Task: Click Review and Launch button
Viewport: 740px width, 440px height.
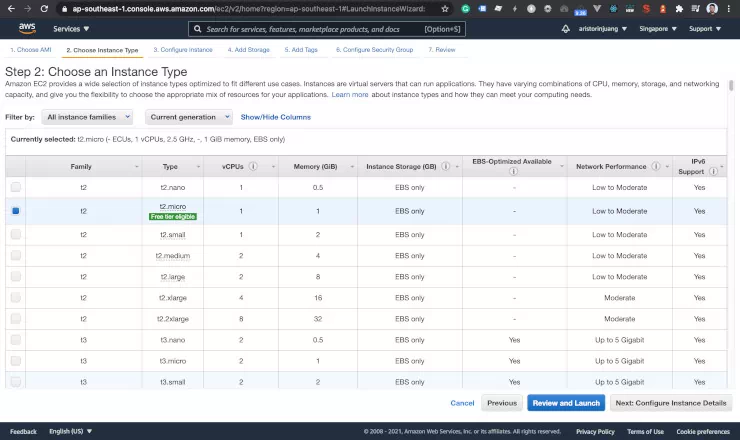Action: [566, 403]
